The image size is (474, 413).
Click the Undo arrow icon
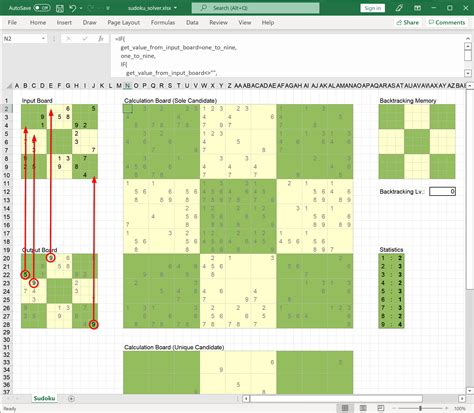(73, 8)
